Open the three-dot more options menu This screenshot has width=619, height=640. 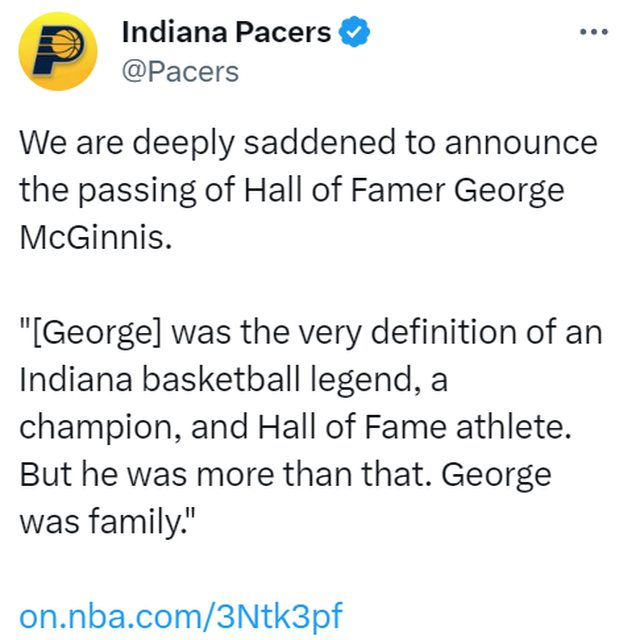[x=594, y=32]
